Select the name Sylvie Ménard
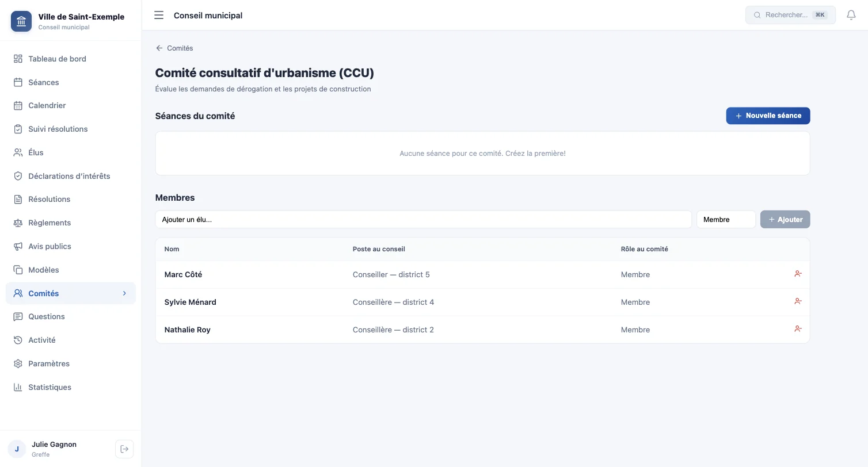Viewport: 868px width, 467px height. pyautogui.click(x=191, y=302)
